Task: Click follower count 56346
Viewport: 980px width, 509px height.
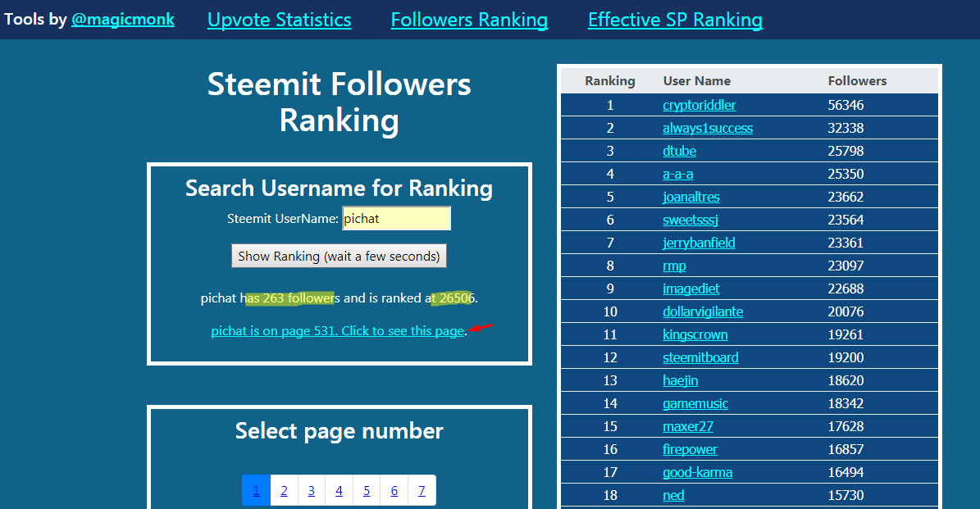Action: [x=846, y=105]
